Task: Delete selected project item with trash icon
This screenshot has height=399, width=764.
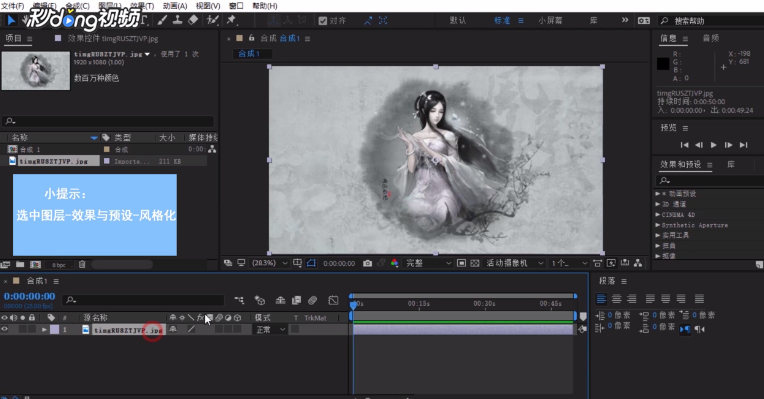Action: coord(82,265)
